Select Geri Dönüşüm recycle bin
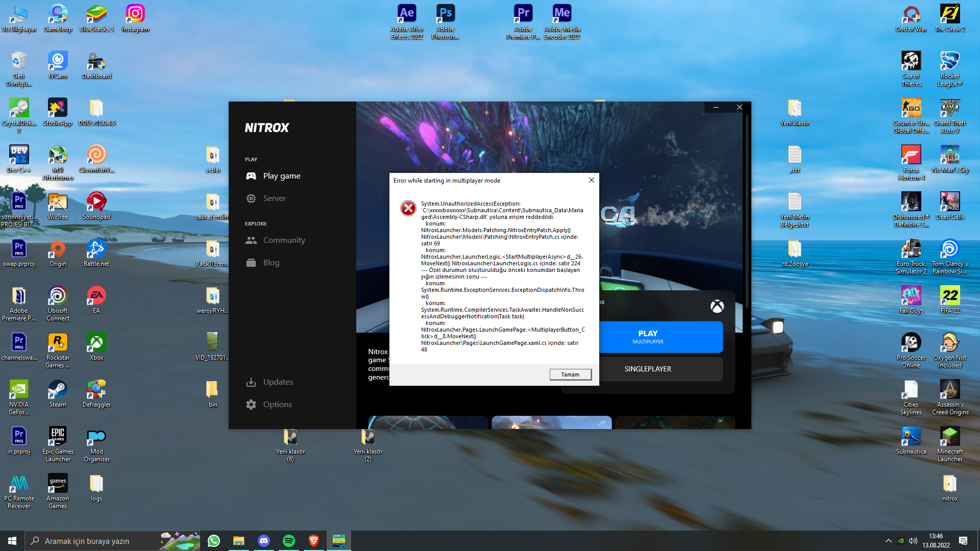Image resolution: width=980 pixels, height=551 pixels. pos(19,69)
